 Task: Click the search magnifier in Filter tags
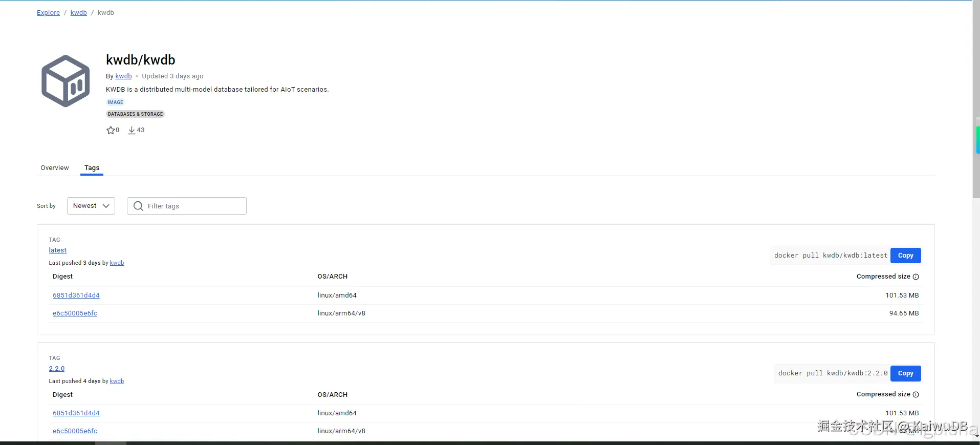pyautogui.click(x=138, y=206)
